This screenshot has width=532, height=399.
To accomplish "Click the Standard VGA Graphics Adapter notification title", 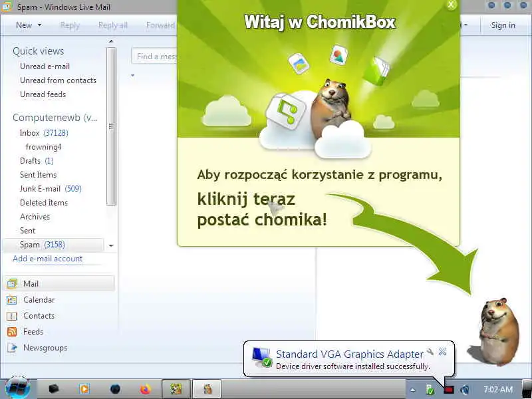I will tap(350, 354).
